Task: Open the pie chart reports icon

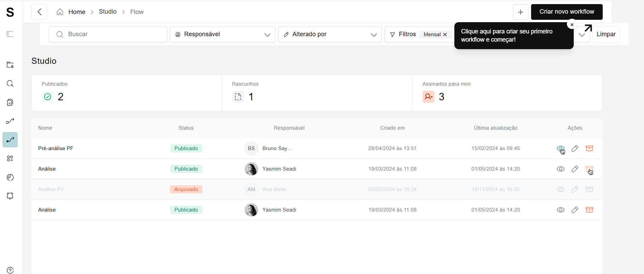Action: click(x=10, y=177)
